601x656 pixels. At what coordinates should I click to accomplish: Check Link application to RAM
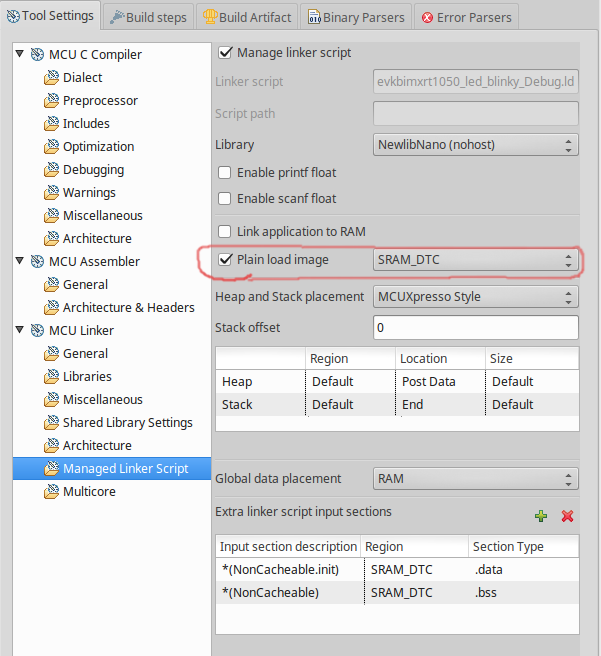coord(225,231)
